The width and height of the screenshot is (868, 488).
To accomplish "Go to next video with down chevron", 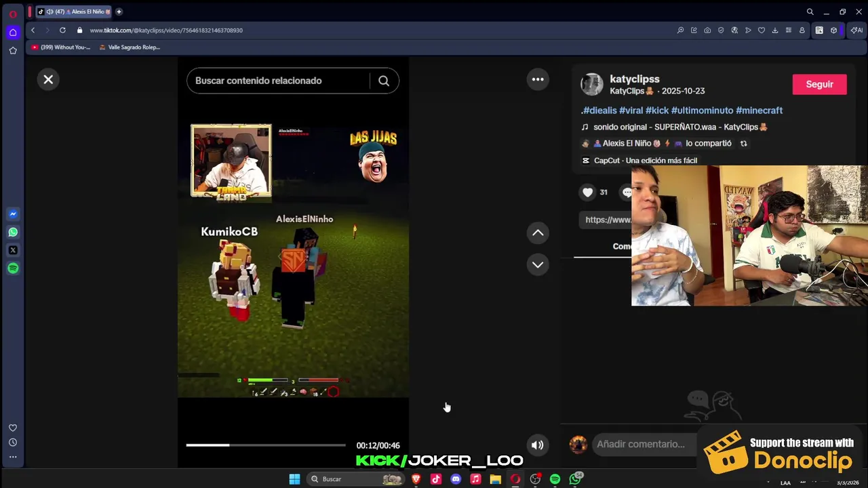I will click(538, 264).
